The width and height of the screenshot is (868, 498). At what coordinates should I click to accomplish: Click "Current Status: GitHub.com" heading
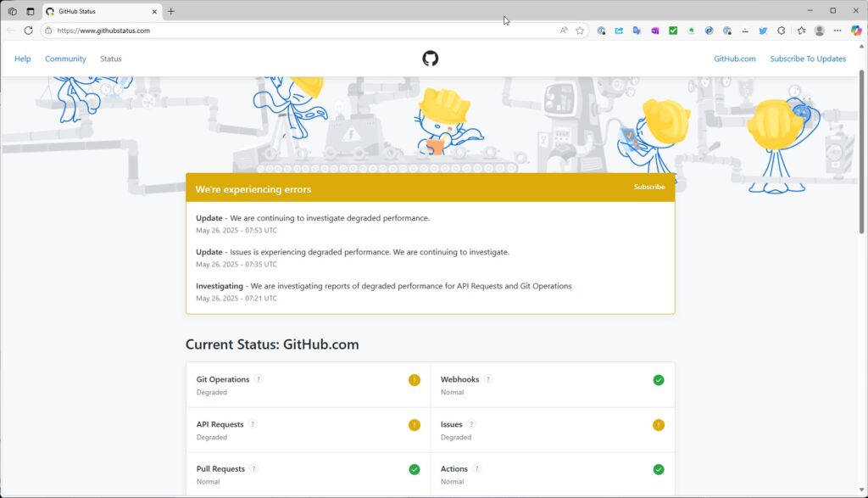272,344
